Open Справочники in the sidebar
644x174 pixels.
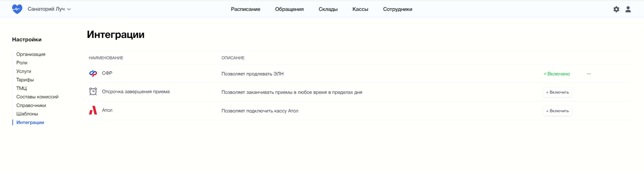click(x=31, y=105)
